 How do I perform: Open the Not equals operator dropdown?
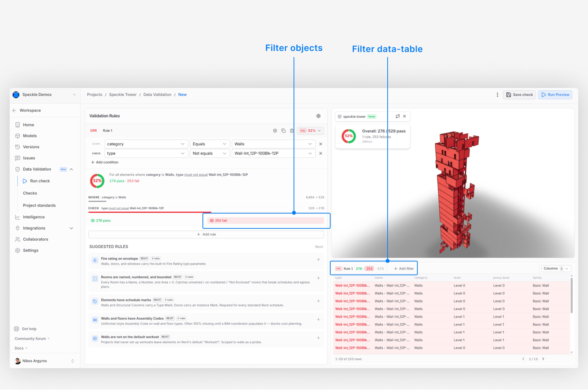pyautogui.click(x=210, y=153)
